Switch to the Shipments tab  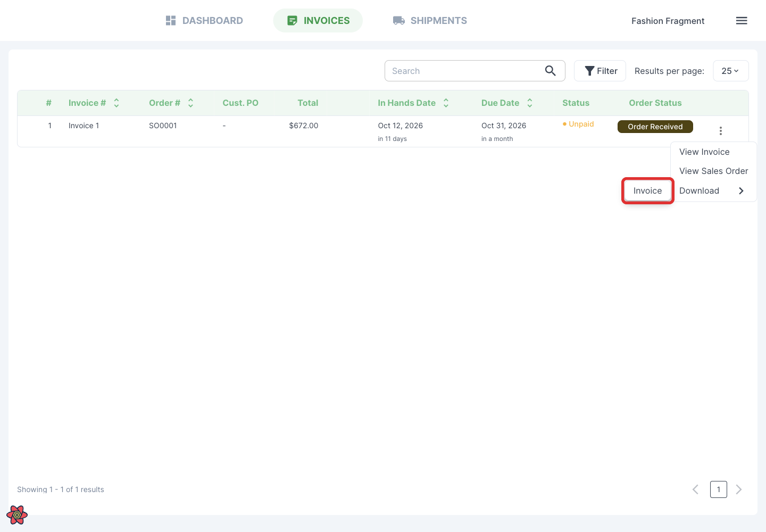pyautogui.click(x=430, y=21)
